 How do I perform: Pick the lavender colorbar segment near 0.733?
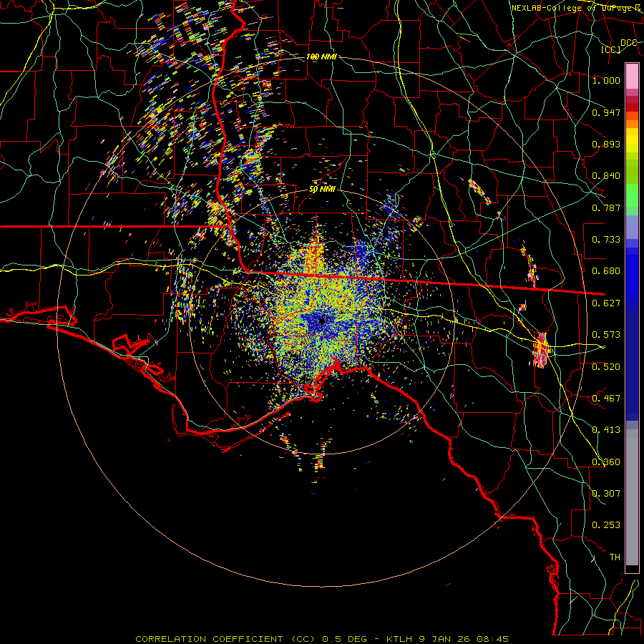click(632, 228)
